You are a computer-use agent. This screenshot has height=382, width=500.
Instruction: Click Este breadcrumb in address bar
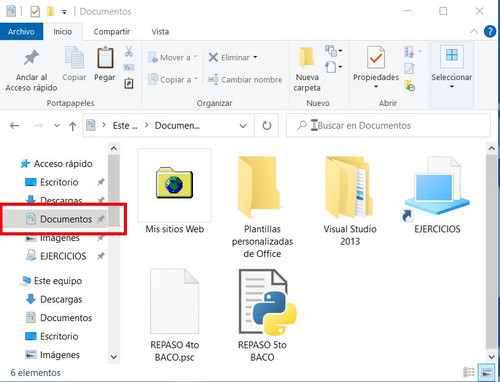click(x=125, y=126)
